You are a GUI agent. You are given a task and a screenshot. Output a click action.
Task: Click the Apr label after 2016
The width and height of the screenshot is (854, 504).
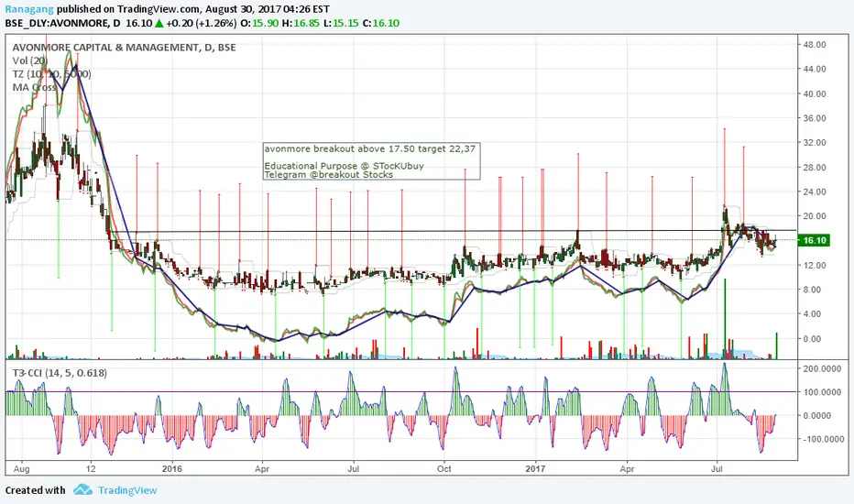262,468
